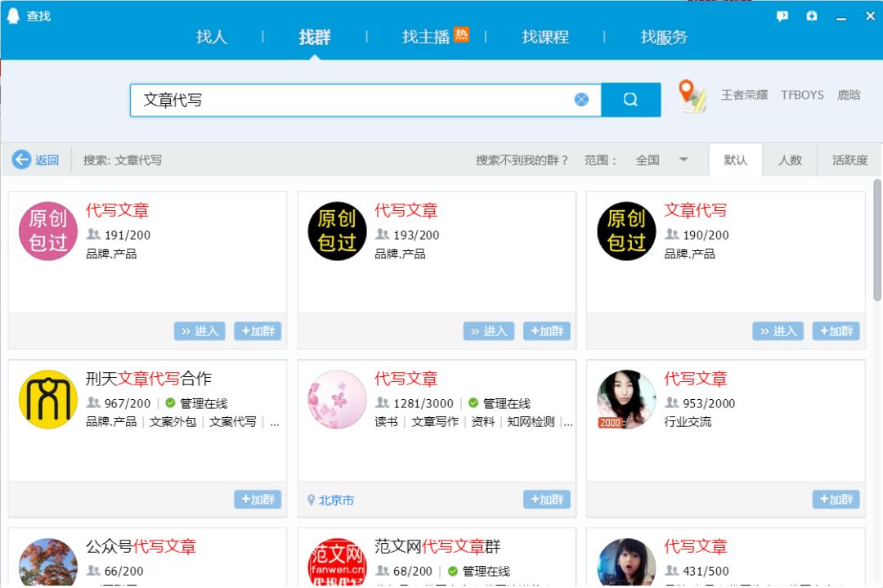Click the 知网检测 tag
Image resolution: width=883 pixels, height=588 pixels.
pyautogui.click(x=531, y=422)
